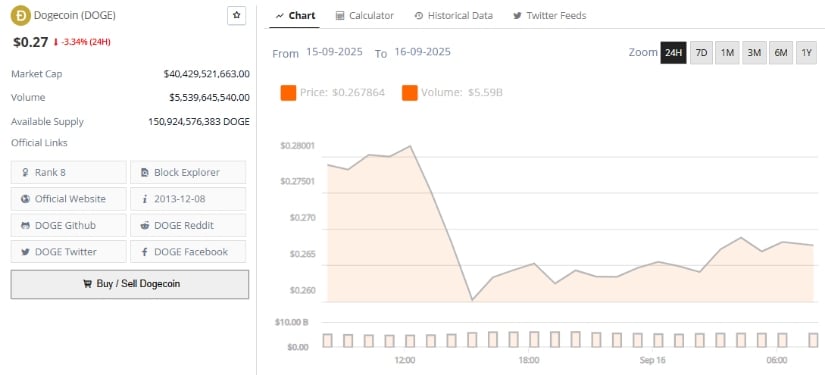This screenshot has height=375, width=825.
Task: Switch to the Calculator tab
Action: point(365,16)
